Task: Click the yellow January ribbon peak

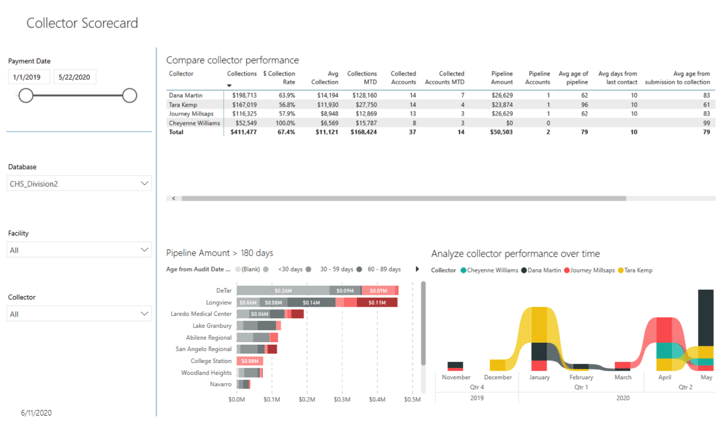Action: coord(539,324)
